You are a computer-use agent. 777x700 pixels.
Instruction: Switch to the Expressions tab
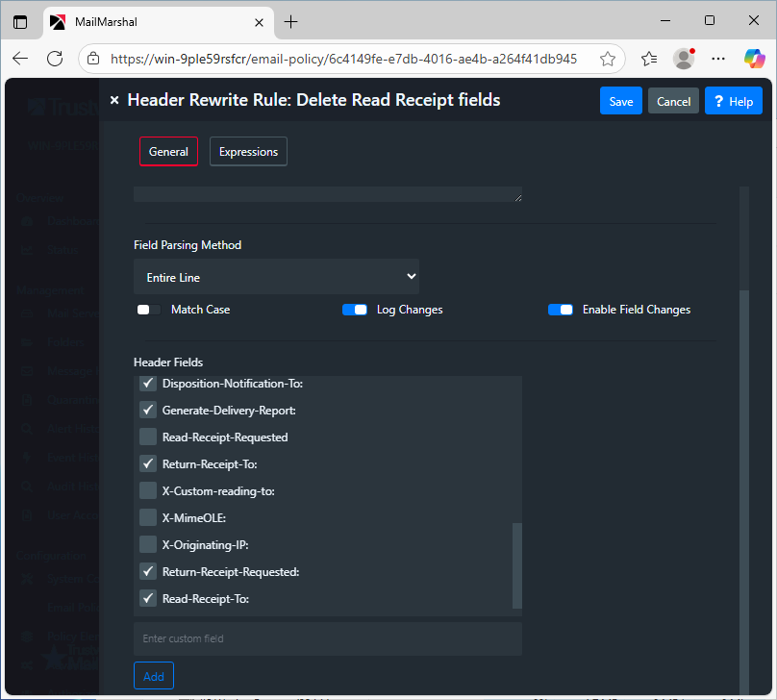click(x=248, y=152)
